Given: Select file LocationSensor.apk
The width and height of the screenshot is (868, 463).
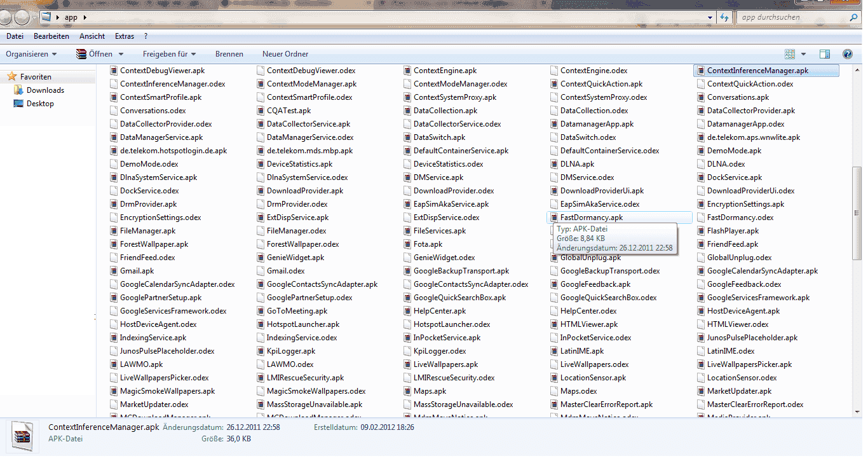Looking at the screenshot, I should 593,378.
